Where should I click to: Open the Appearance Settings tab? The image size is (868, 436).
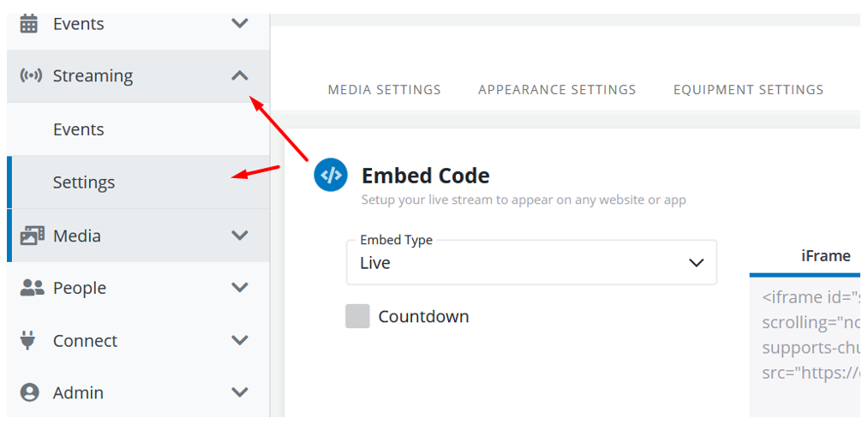(x=557, y=90)
